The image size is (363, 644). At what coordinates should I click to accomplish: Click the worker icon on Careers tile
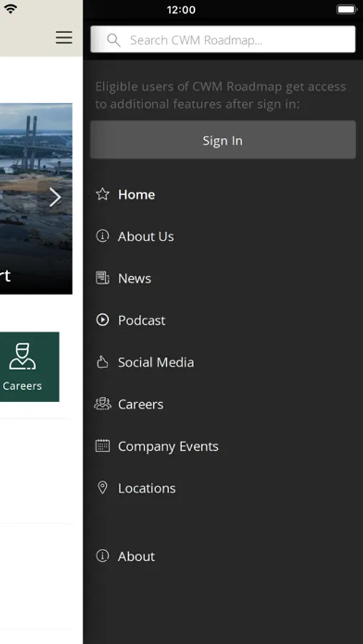[x=23, y=356]
